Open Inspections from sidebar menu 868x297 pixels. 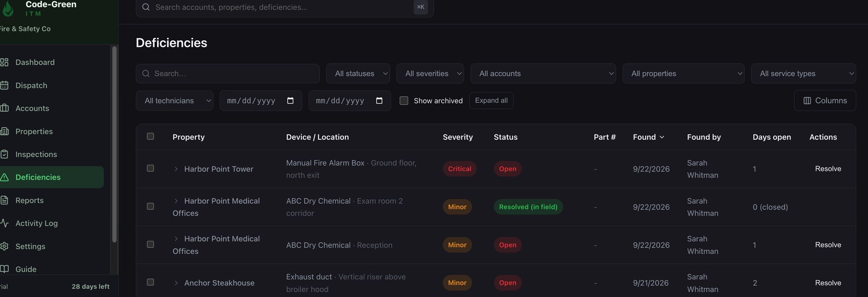click(x=36, y=154)
